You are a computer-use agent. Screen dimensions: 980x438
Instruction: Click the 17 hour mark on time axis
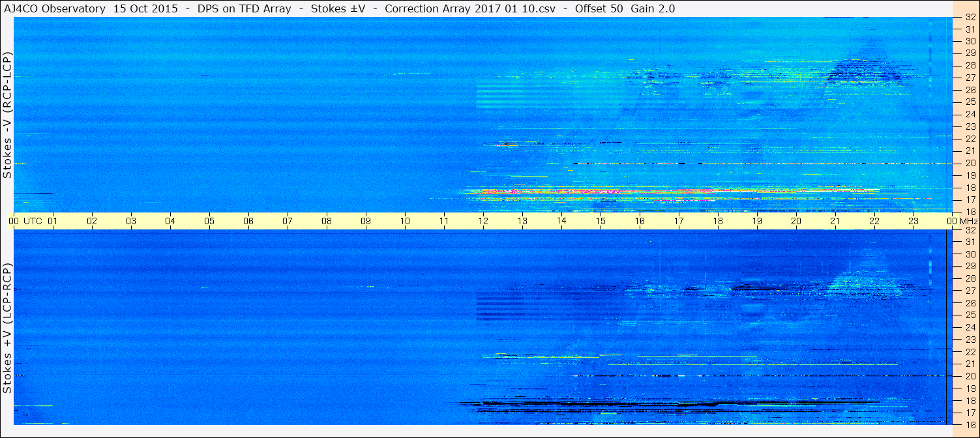click(x=679, y=221)
